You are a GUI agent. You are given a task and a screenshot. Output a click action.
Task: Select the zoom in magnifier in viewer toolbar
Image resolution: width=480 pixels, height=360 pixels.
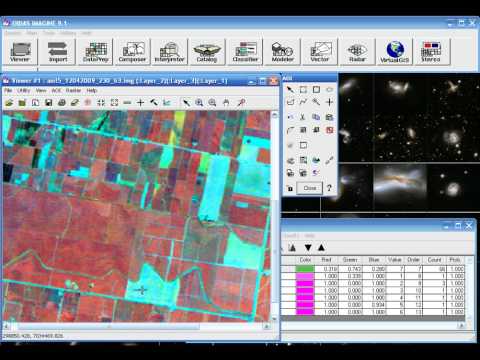(x=199, y=103)
